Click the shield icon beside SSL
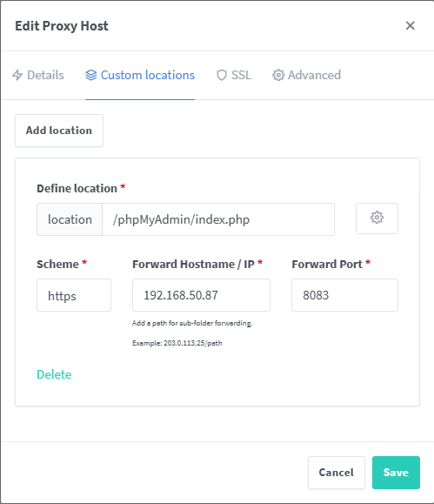The height and width of the screenshot is (504, 434). (x=222, y=75)
